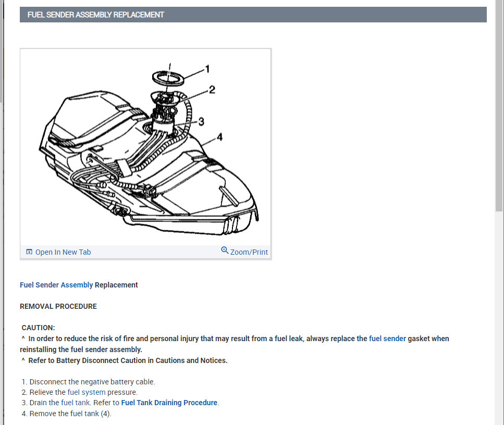Image resolution: width=504 pixels, height=425 pixels.
Task: Click the fuel tank diagram image
Action: point(145,147)
